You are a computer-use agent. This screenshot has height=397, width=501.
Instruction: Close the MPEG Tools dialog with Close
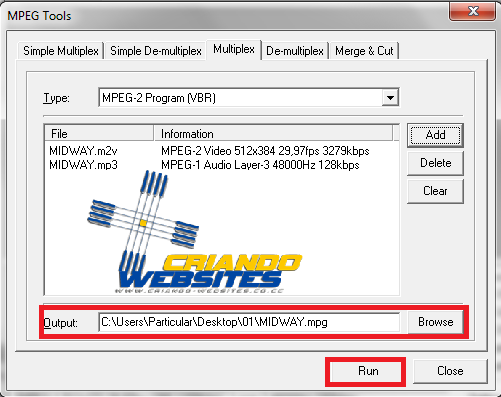tap(450, 371)
